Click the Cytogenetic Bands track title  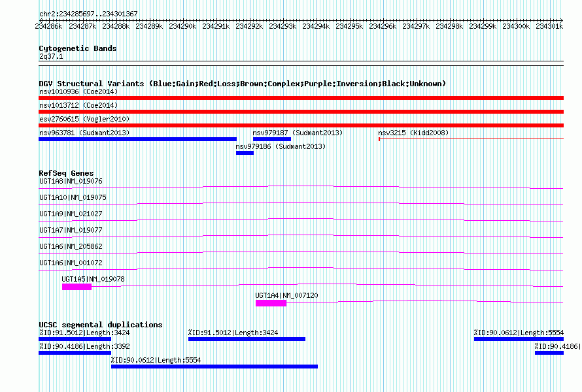(78, 48)
